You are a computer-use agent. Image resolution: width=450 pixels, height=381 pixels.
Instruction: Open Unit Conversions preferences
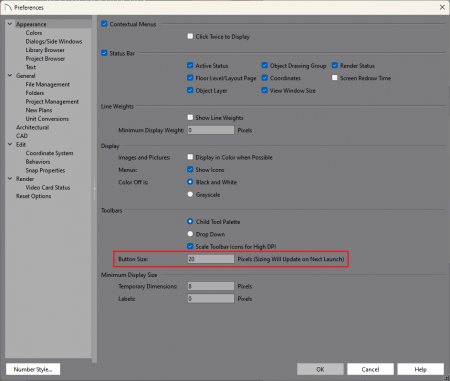coord(47,119)
